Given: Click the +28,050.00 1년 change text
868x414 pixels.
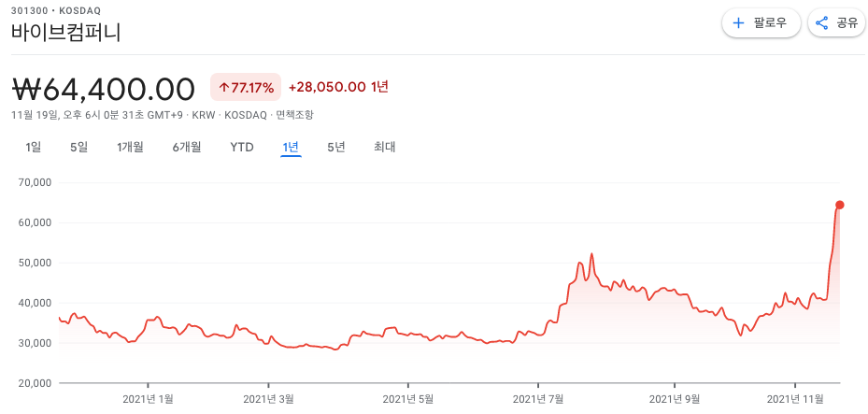Looking at the screenshot, I should 339,87.
